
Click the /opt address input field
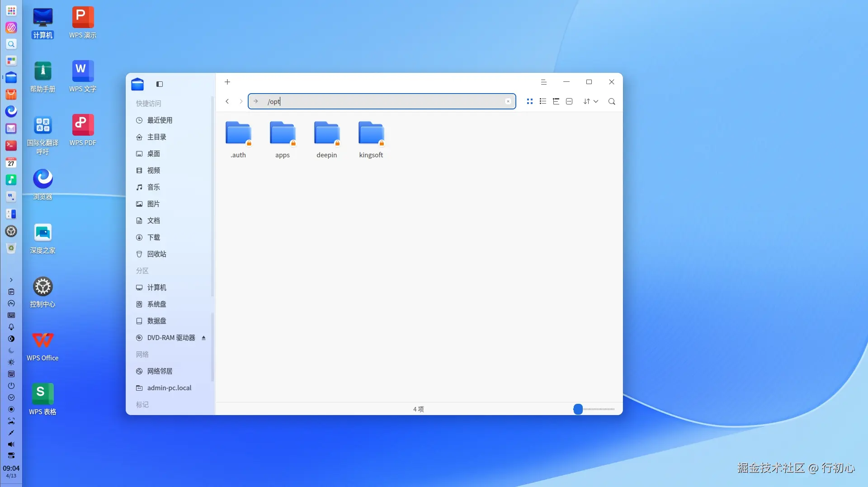382,101
